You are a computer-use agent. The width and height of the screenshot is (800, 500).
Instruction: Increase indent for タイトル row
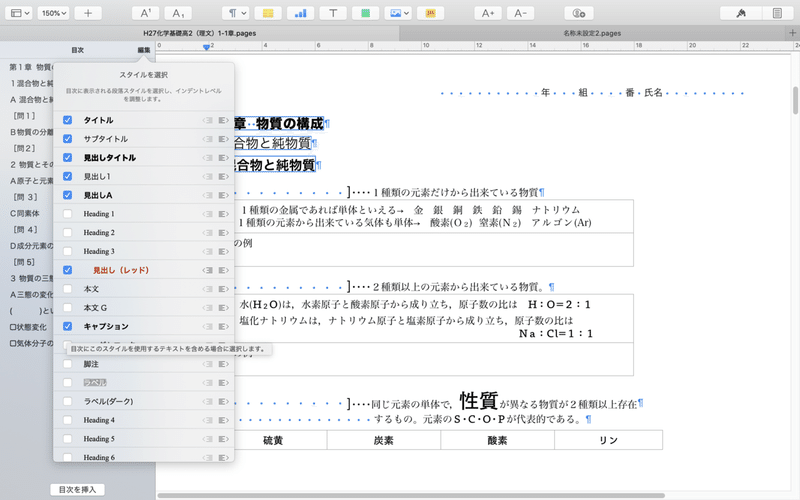click(223, 120)
